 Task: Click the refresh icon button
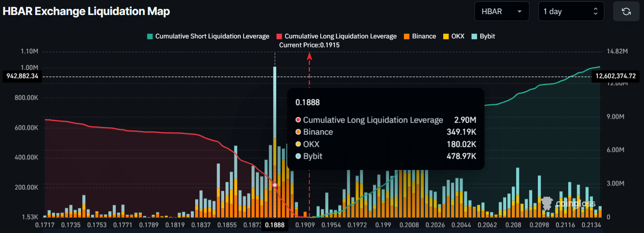coord(626,11)
